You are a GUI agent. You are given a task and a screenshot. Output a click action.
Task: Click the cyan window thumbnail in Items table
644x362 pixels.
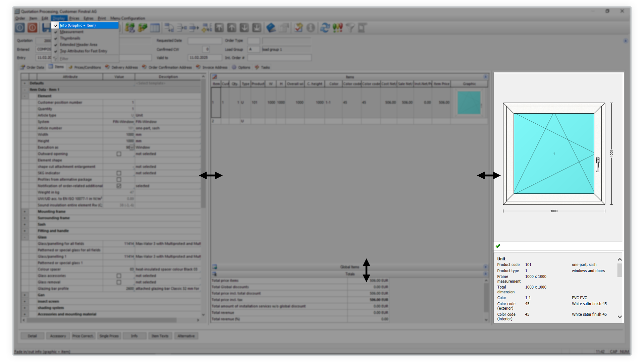tap(469, 103)
